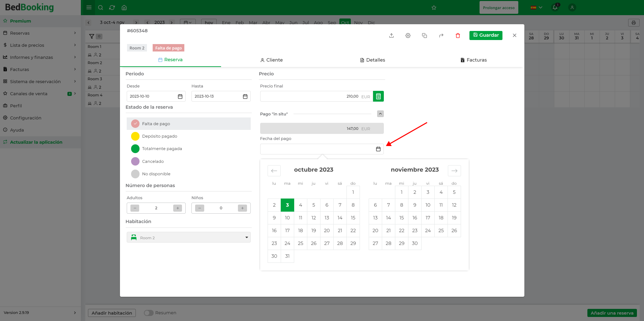
Task: Click the hoy today button
Action: click(x=209, y=23)
